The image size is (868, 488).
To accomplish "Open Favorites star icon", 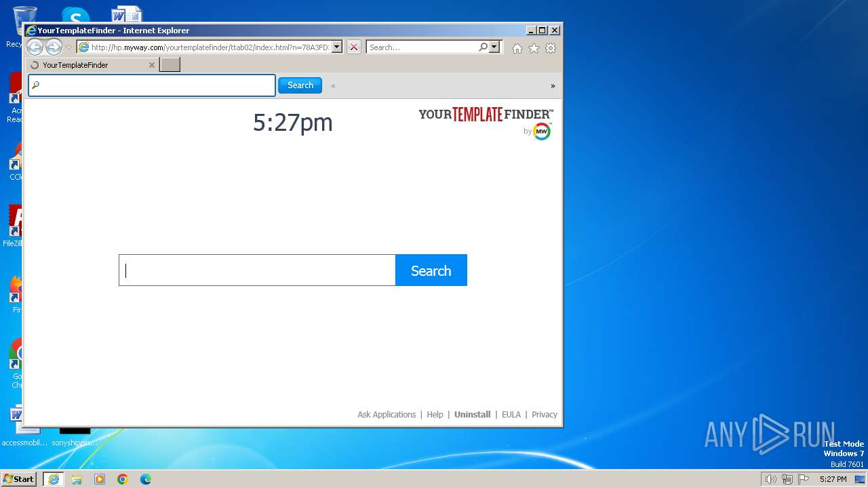I will (534, 48).
